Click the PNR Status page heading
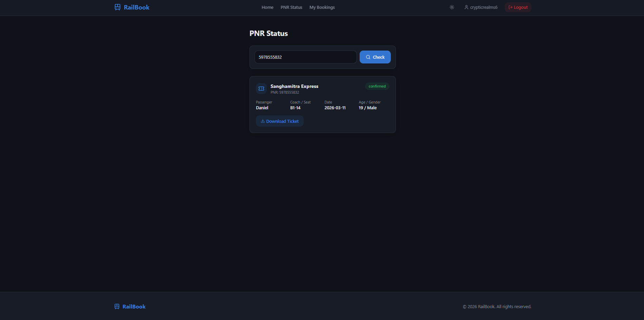 [268, 33]
